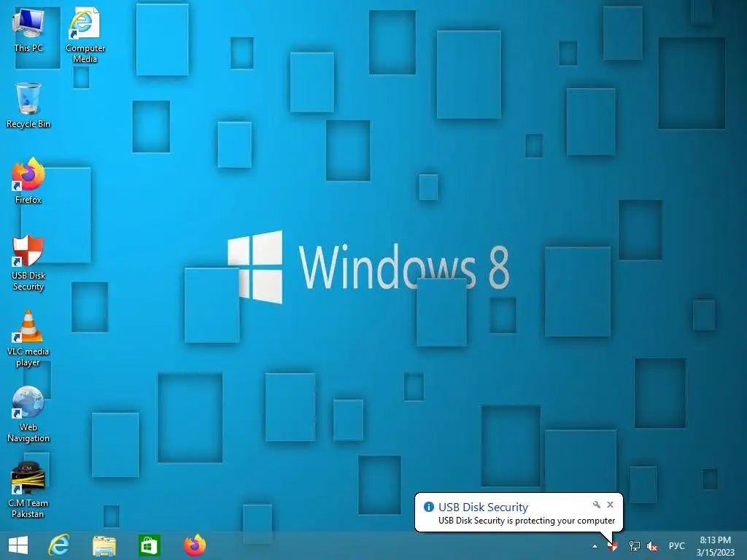This screenshot has height=560, width=747.
Task: Select the USB Disk Security desktop shortcut
Action: (28, 262)
